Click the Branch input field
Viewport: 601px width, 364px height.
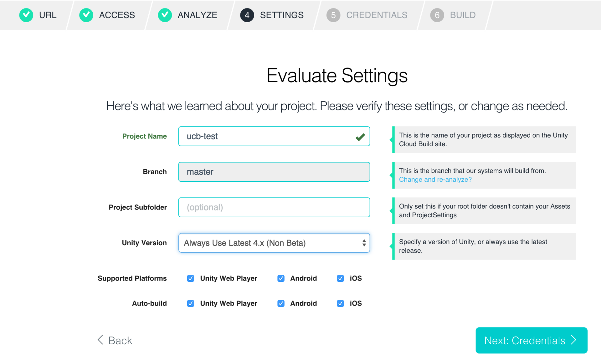coord(274,171)
